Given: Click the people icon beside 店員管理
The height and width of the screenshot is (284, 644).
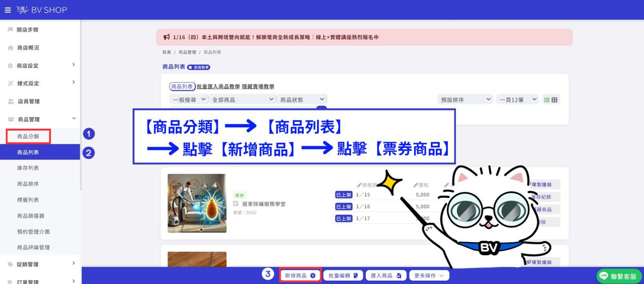Looking at the screenshot, I should [x=11, y=101].
